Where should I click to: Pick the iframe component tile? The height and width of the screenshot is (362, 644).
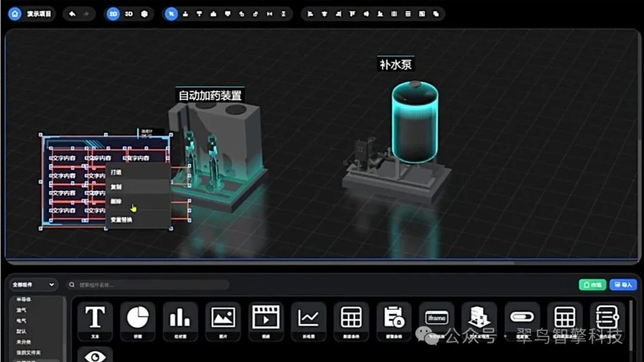[436, 321]
